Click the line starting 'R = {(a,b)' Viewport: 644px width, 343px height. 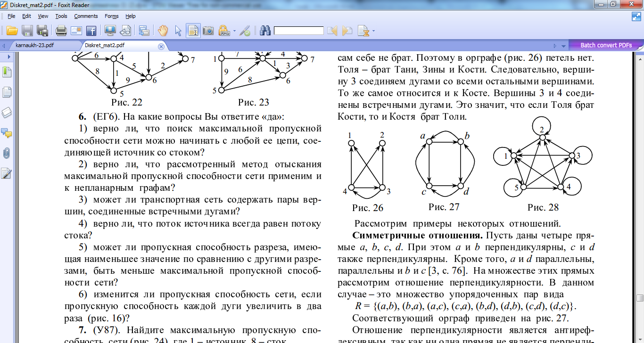tap(466, 306)
